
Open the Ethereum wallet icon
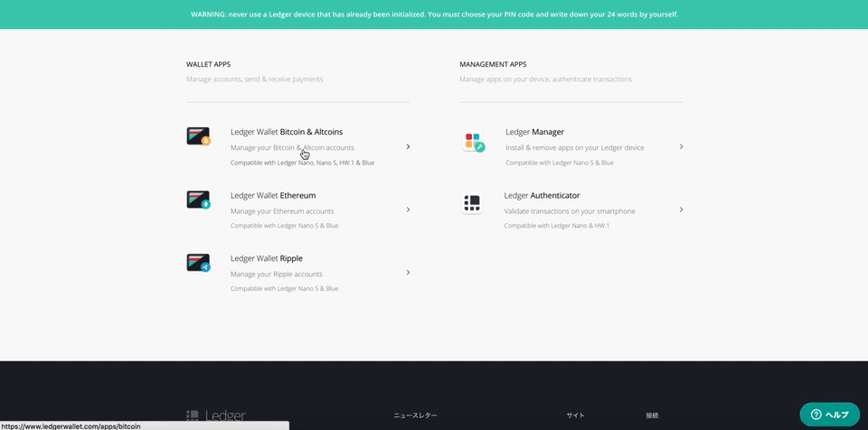(198, 200)
